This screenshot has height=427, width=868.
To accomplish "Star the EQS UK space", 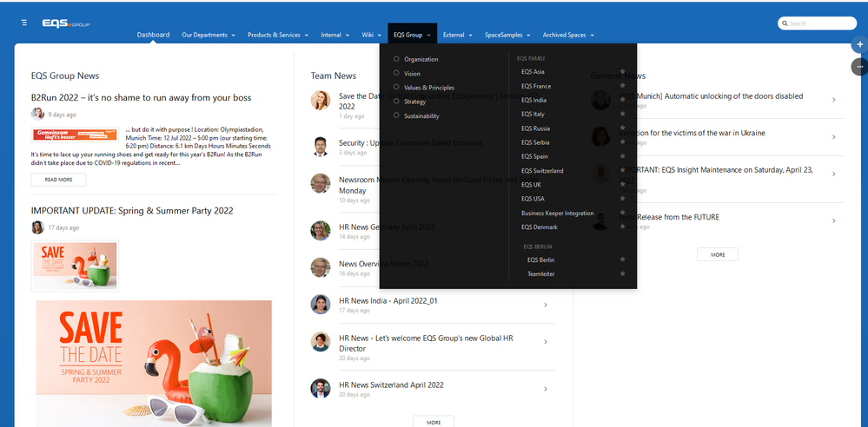I will click(623, 184).
